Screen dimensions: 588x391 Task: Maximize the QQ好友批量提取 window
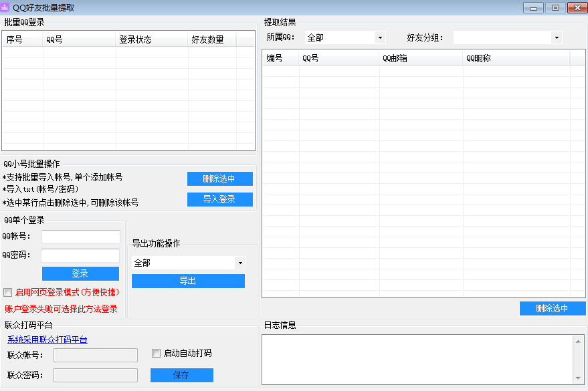click(x=555, y=8)
